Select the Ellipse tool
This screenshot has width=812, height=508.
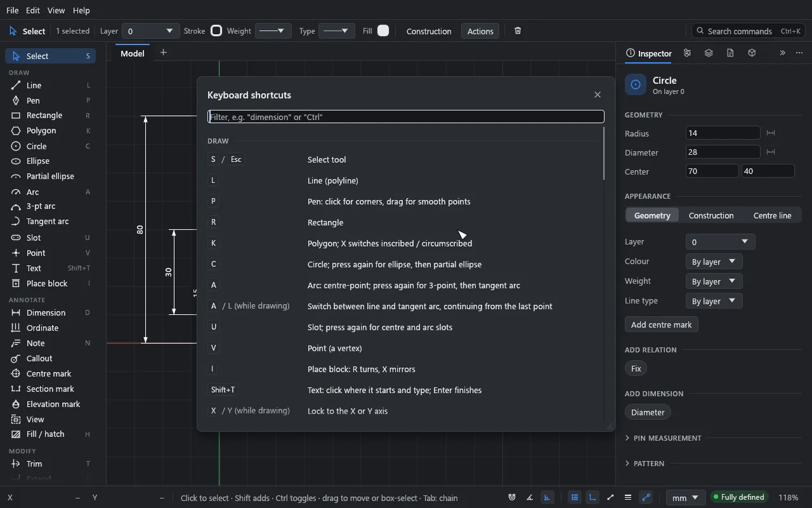coord(51,161)
